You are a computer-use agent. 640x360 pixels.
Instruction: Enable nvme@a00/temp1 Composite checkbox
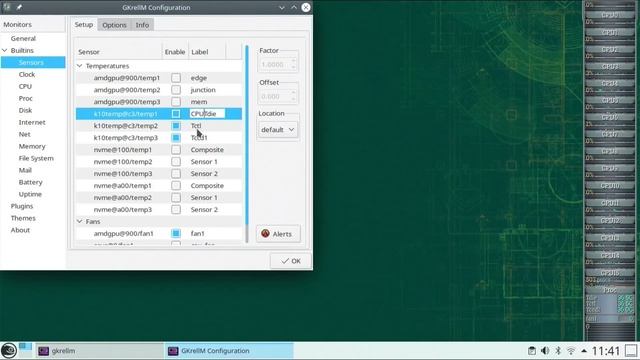click(x=176, y=185)
